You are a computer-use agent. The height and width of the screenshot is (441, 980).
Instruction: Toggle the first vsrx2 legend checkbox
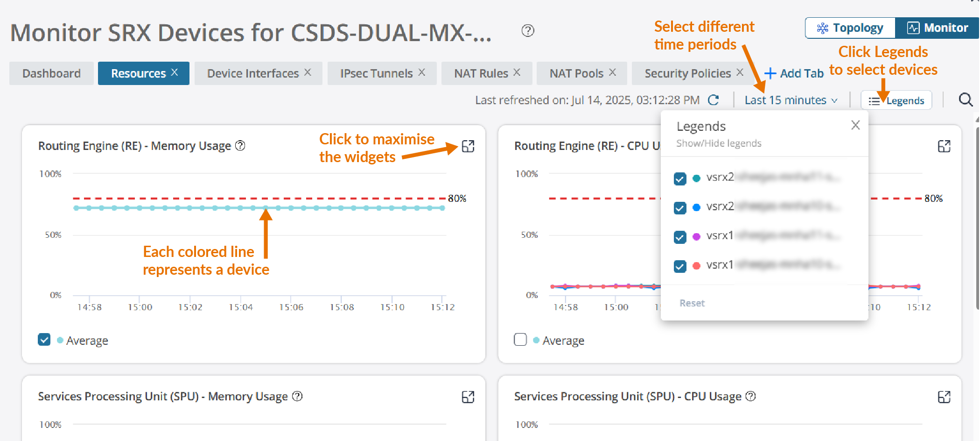click(x=680, y=178)
